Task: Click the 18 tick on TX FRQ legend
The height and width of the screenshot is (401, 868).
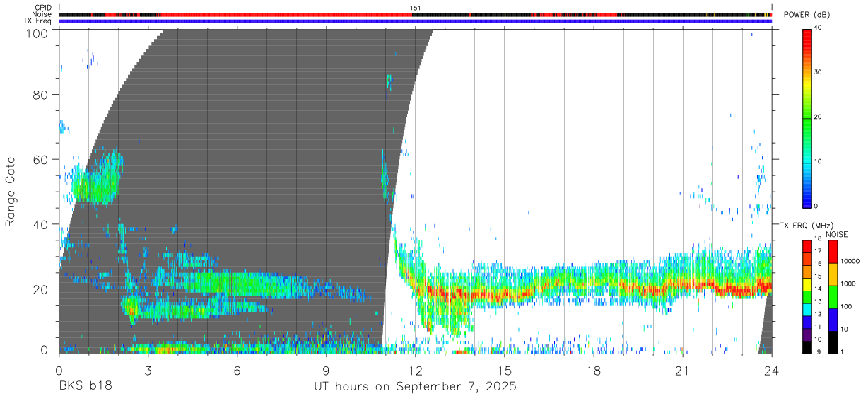Action: [x=818, y=238]
